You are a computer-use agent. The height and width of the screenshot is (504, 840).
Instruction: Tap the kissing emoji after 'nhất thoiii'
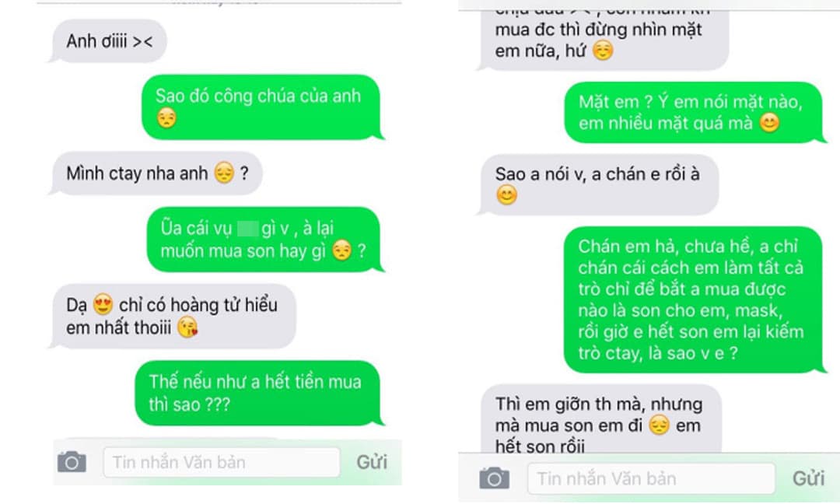tap(187, 327)
